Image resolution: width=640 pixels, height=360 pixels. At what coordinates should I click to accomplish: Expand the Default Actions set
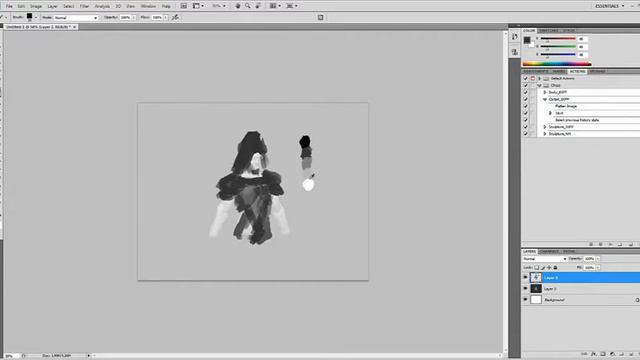[539, 78]
